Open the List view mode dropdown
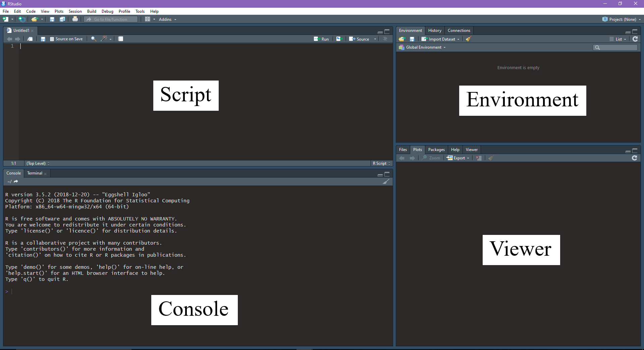Viewport: 644px width, 350px height. coord(618,39)
